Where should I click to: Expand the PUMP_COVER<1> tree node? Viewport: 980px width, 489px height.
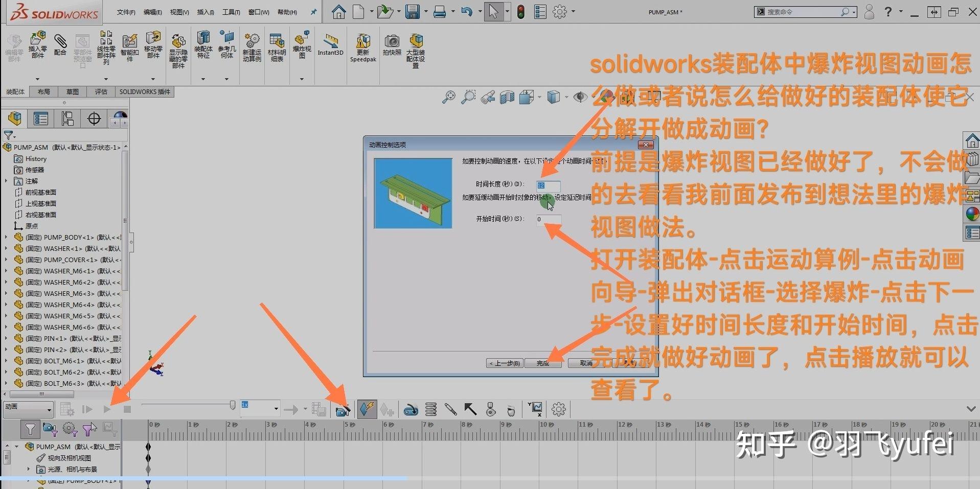(x=6, y=260)
